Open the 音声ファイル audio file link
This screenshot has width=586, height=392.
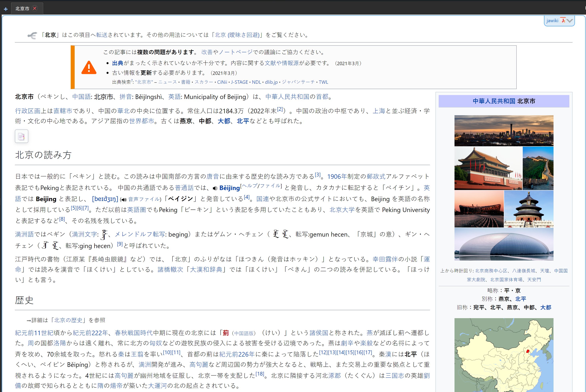pos(144,199)
